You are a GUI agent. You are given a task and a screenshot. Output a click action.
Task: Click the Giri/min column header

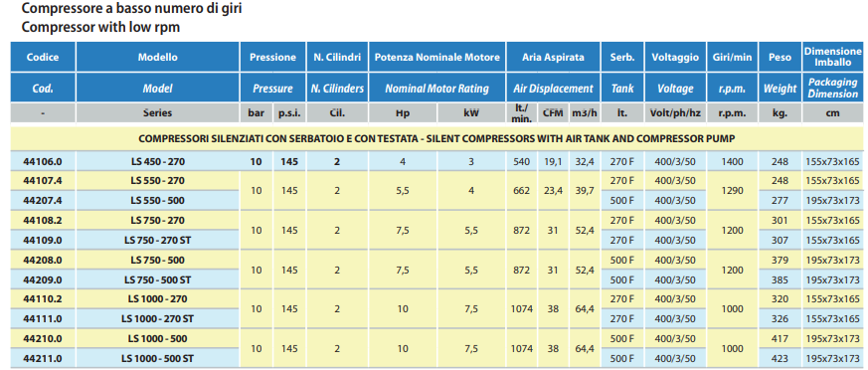[x=733, y=57]
